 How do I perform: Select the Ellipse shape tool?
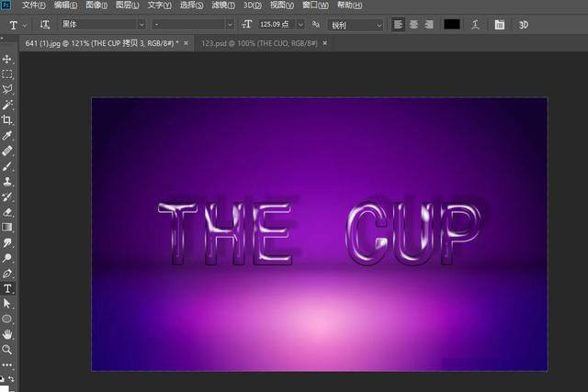click(7, 319)
